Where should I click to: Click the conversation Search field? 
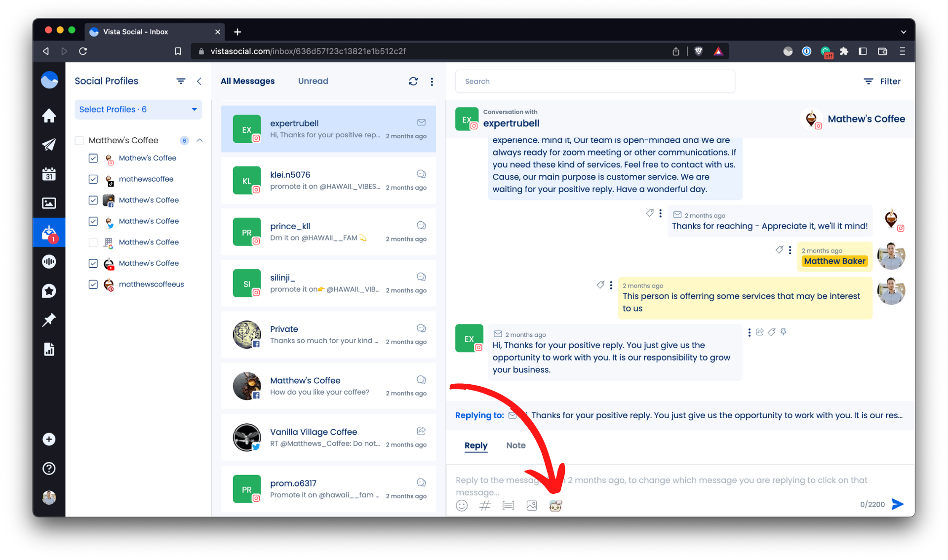click(x=595, y=81)
